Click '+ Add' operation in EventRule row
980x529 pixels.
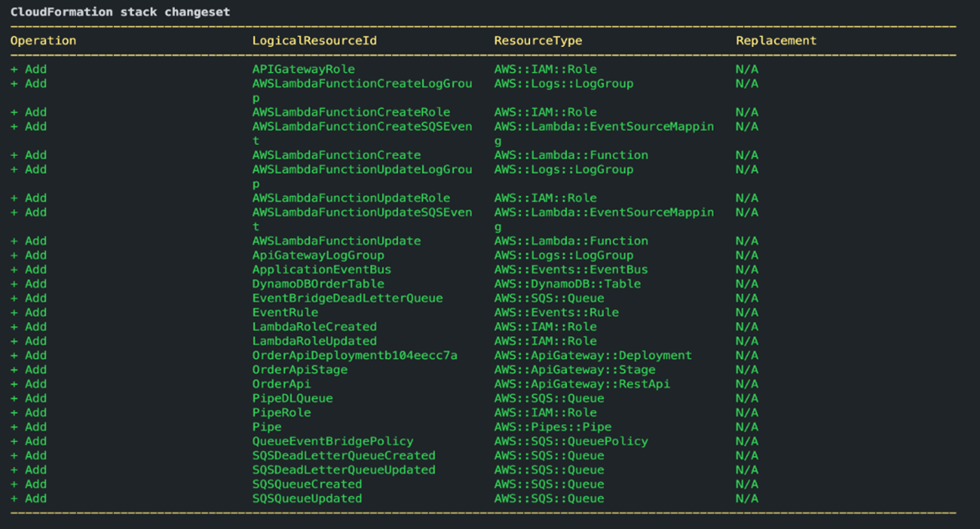click(28, 313)
